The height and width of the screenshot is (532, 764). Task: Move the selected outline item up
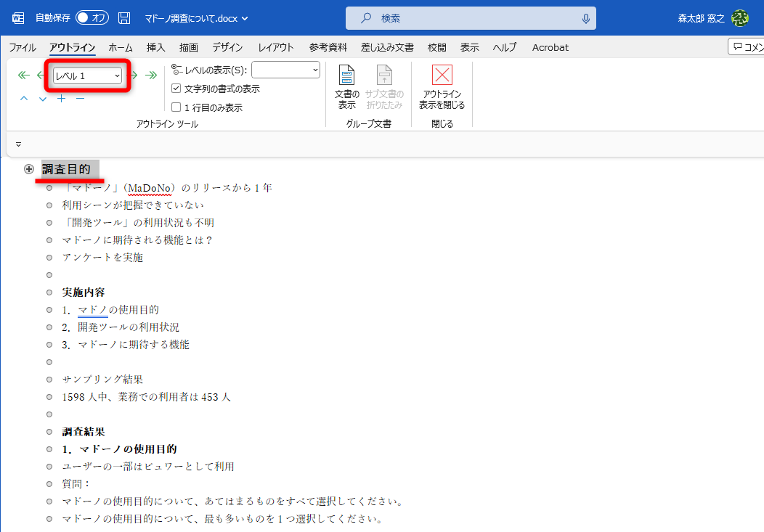pos(23,99)
